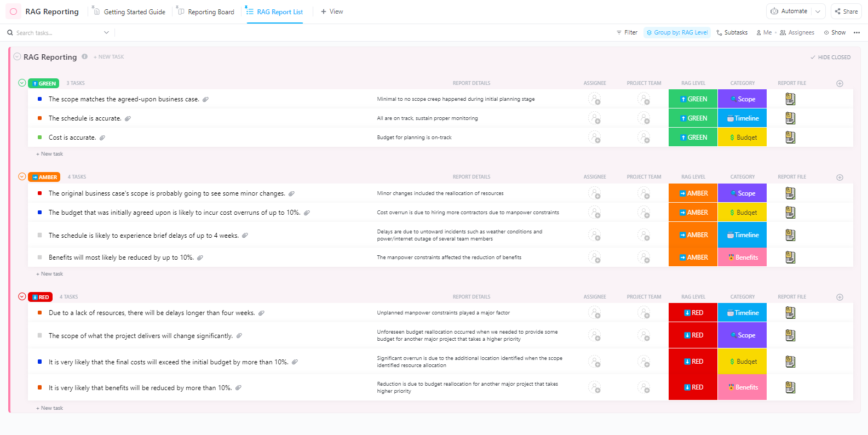Click 'Unplanned manpower constraints played a major factor'

click(443, 313)
